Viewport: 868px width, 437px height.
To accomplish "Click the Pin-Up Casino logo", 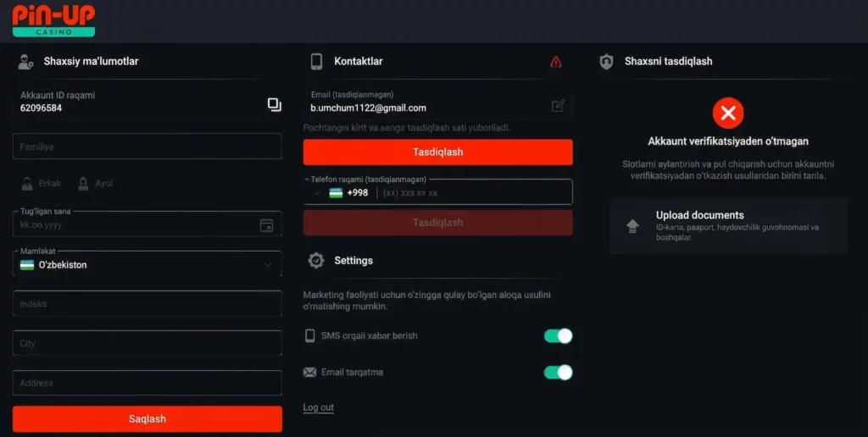I will [53, 20].
